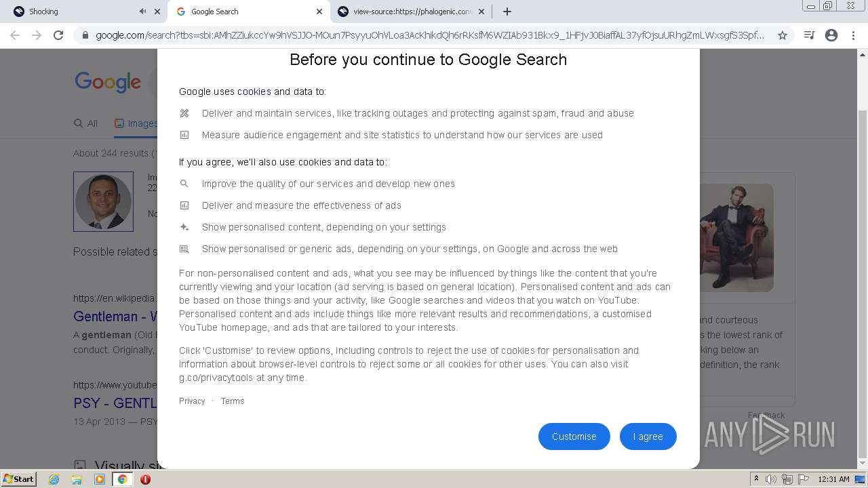
Task: Open the Customise cookie options
Action: click(574, 436)
